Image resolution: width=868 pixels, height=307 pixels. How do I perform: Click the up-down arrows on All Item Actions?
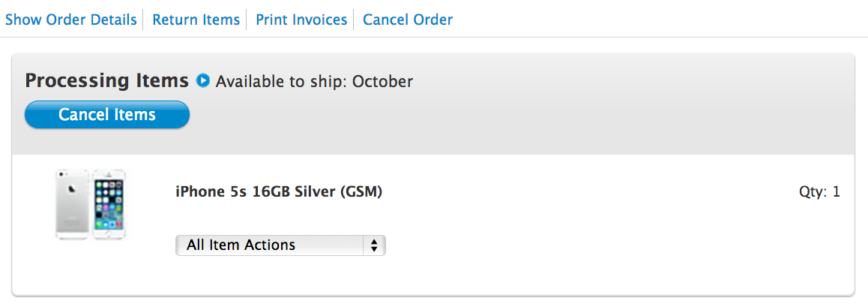pos(373,245)
